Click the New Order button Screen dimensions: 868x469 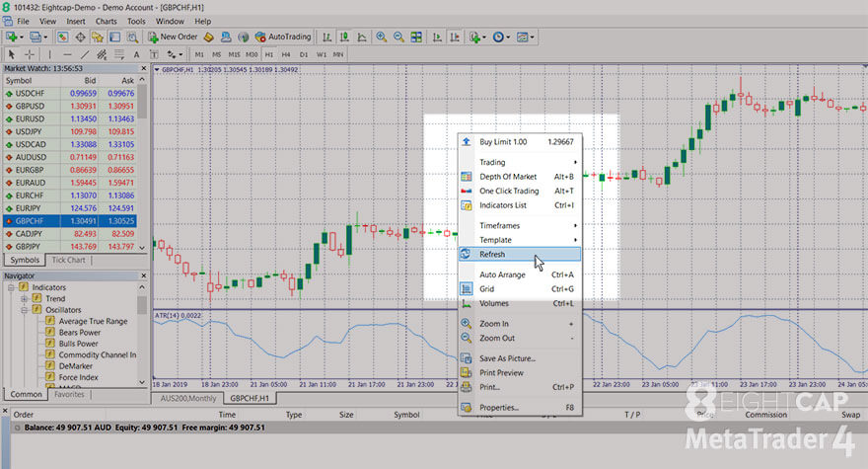(x=173, y=38)
